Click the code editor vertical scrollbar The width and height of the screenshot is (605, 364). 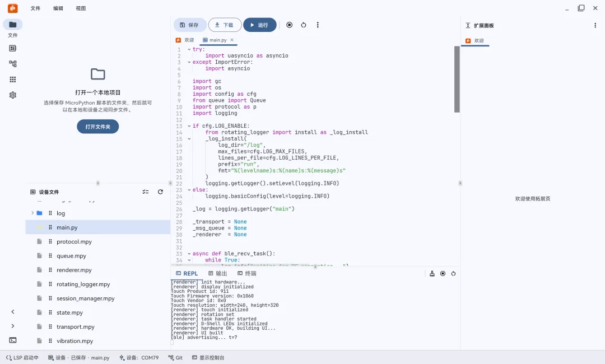pyautogui.click(x=457, y=79)
